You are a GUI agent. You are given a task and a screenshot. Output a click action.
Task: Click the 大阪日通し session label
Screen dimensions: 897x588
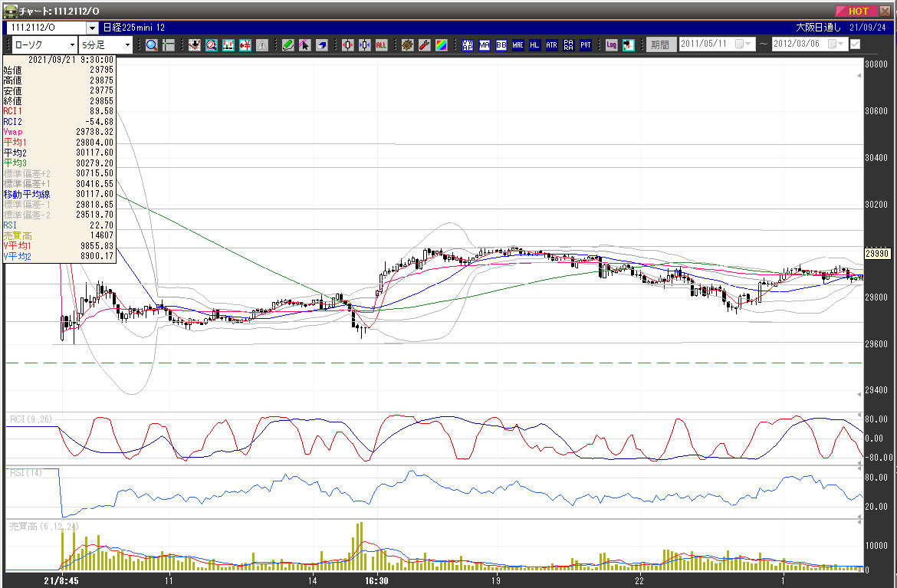pyautogui.click(x=818, y=28)
